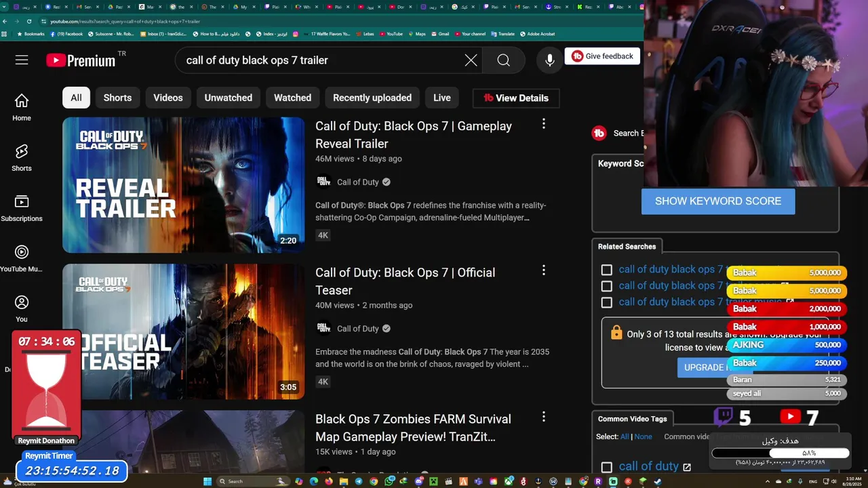
Task: Open the Facebook bookmark in bookmarks bar
Action: (x=66, y=34)
